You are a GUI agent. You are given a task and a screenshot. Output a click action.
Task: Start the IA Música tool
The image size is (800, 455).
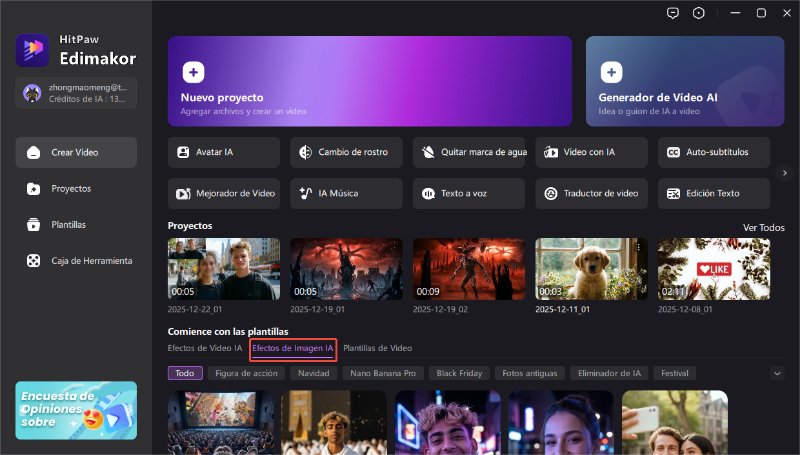[x=346, y=193]
